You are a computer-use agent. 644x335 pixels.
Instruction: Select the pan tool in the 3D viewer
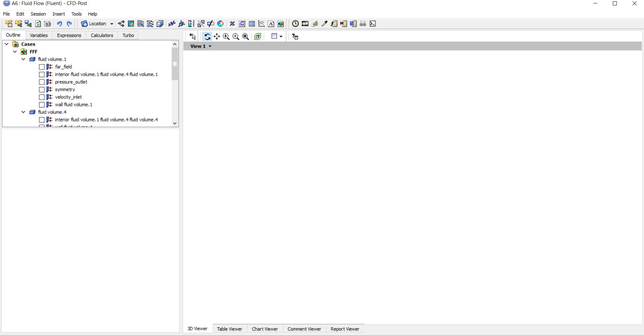tap(217, 37)
